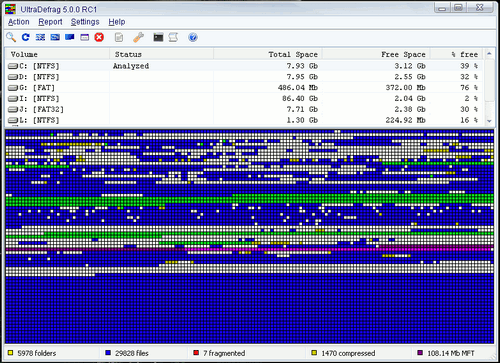Open the Help menu

coord(117,22)
